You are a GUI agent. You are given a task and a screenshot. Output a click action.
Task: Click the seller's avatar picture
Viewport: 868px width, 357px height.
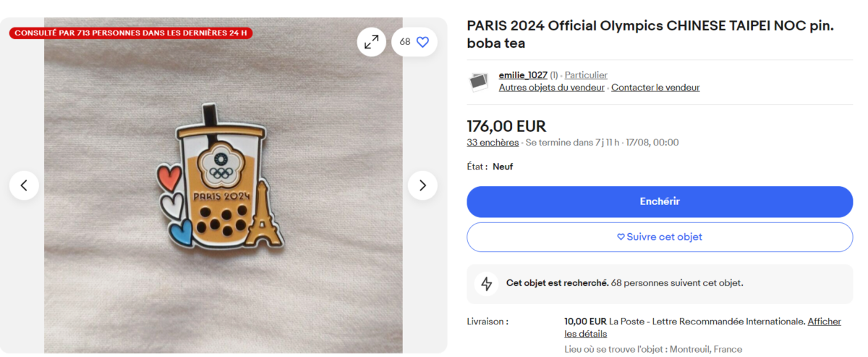tap(478, 81)
